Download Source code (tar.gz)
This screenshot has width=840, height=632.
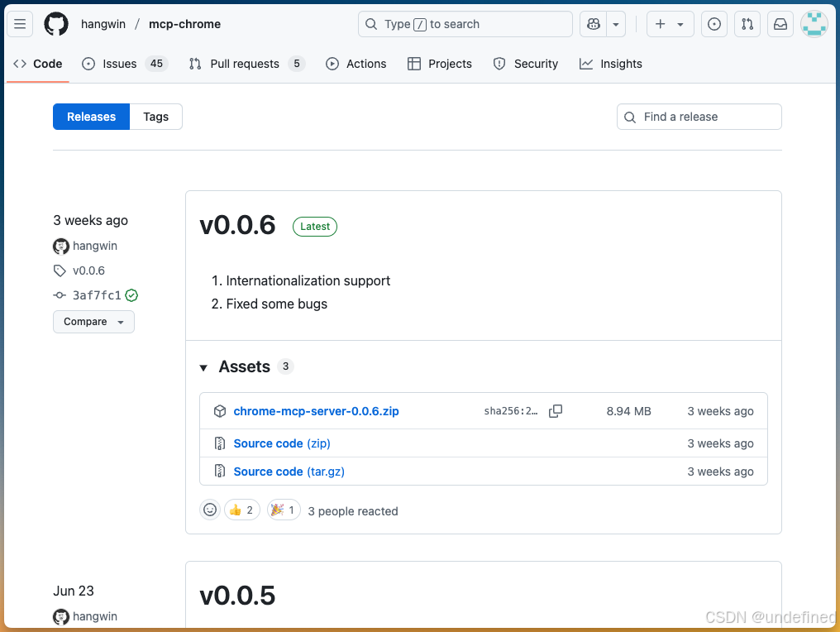(x=289, y=472)
